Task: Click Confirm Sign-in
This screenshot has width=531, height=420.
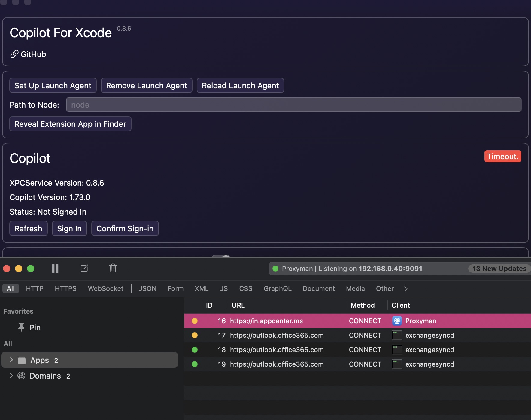Action: tap(125, 228)
